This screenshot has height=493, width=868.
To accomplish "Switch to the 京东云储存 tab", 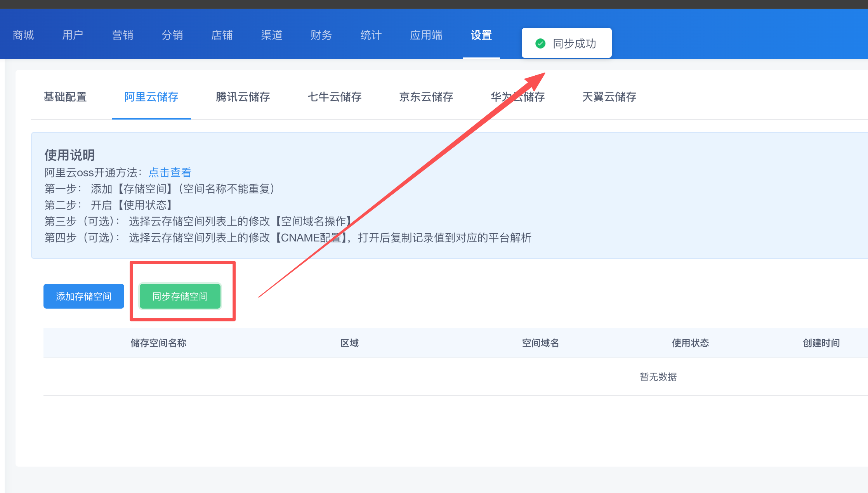I will 426,97.
